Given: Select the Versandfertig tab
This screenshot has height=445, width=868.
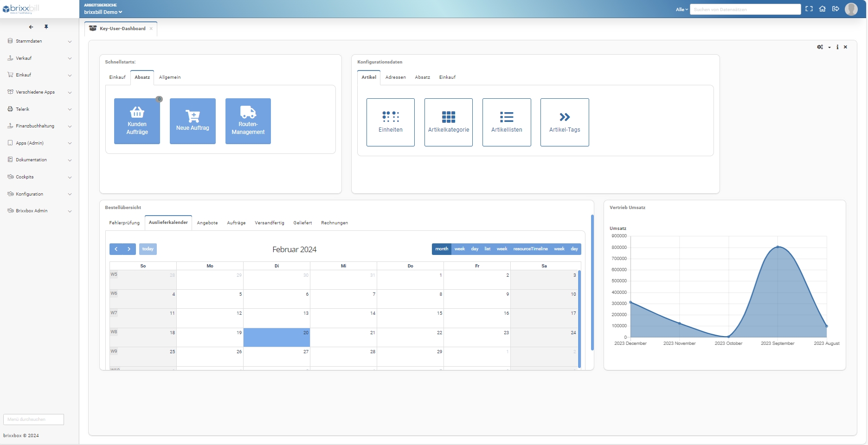Looking at the screenshot, I should click(x=270, y=223).
